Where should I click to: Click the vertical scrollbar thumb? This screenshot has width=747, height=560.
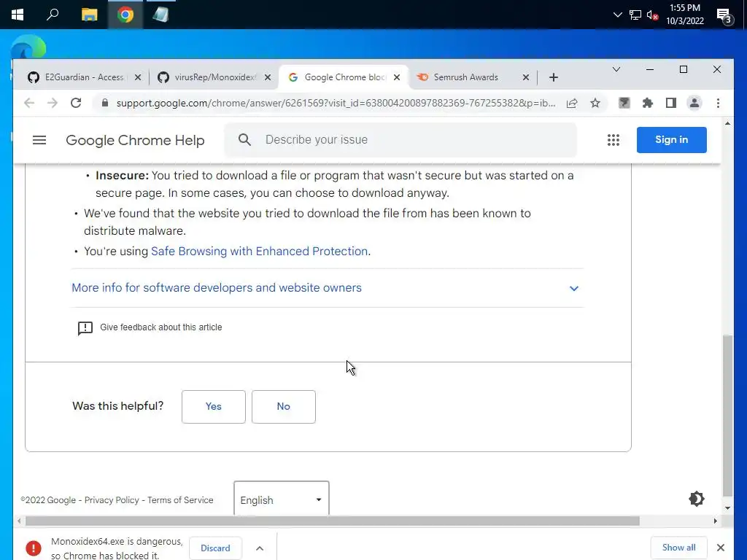pyautogui.click(x=727, y=415)
